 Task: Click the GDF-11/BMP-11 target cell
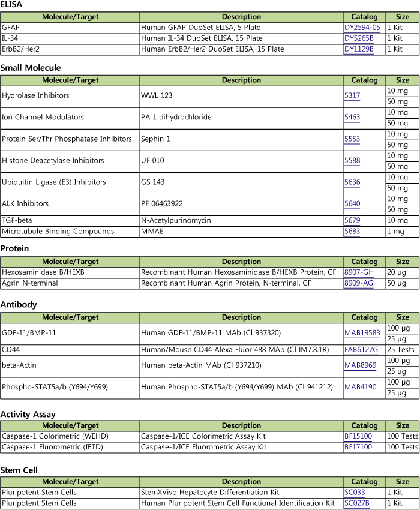tap(70, 334)
